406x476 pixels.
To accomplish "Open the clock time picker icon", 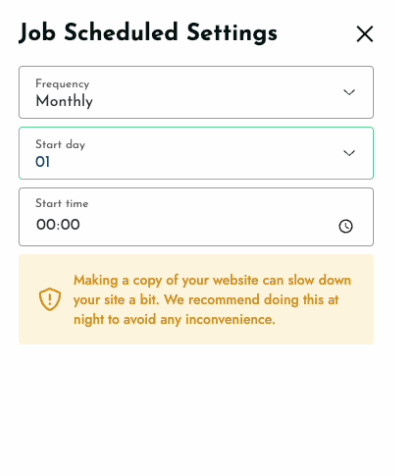I will coord(346,226).
